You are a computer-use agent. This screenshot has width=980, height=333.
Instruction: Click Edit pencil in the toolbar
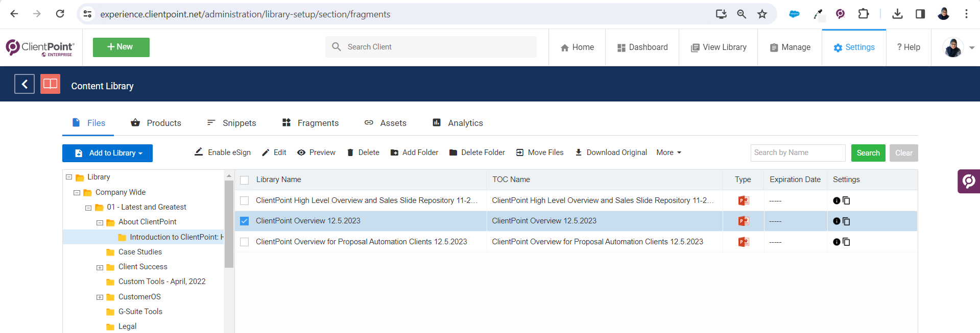click(274, 152)
